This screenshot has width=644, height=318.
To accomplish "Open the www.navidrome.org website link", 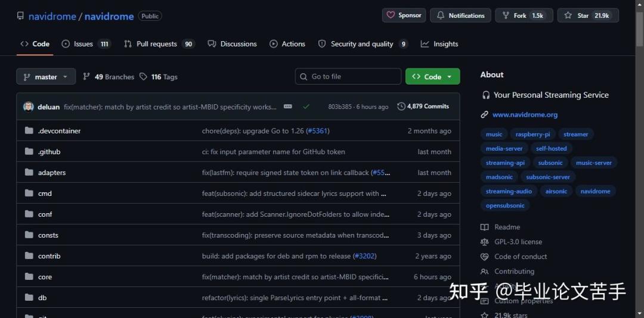I will tap(525, 115).
